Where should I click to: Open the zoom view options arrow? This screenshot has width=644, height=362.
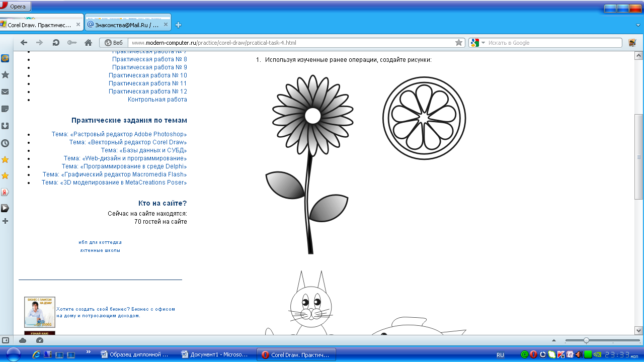[554, 340]
